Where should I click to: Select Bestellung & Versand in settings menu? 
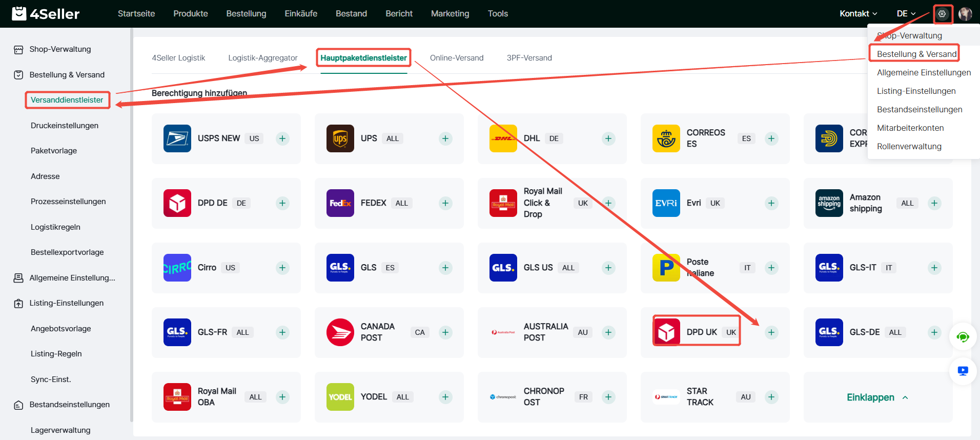pos(916,54)
